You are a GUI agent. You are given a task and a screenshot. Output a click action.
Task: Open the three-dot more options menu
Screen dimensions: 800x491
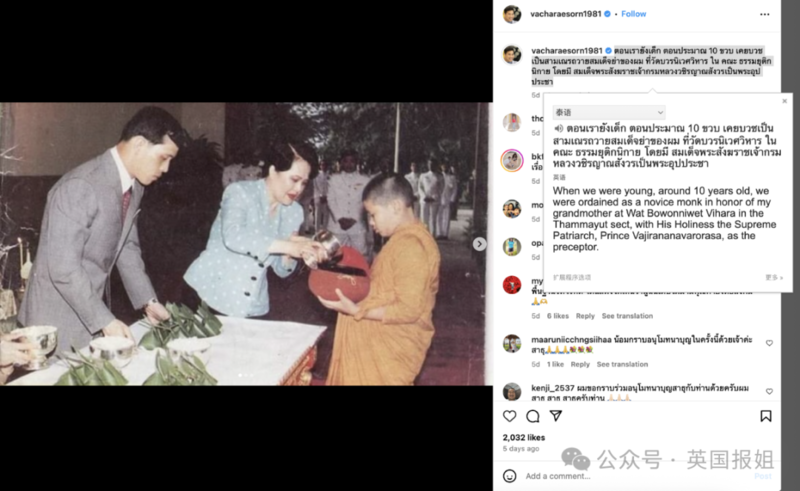tap(764, 14)
